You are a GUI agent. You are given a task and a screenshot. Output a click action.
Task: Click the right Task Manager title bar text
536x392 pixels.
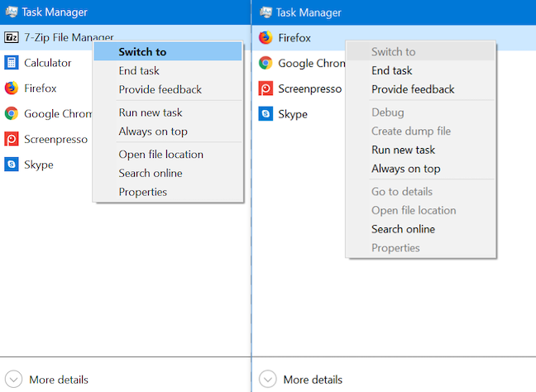[309, 12]
